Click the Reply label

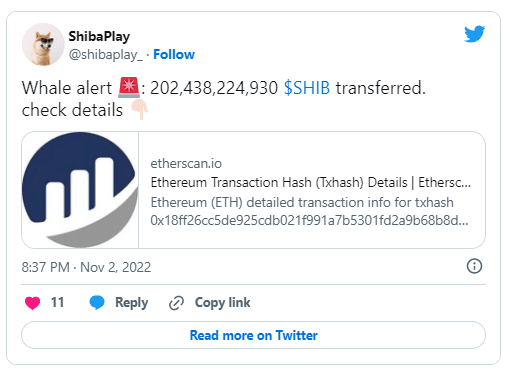pyautogui.click(x=131, y=303)
